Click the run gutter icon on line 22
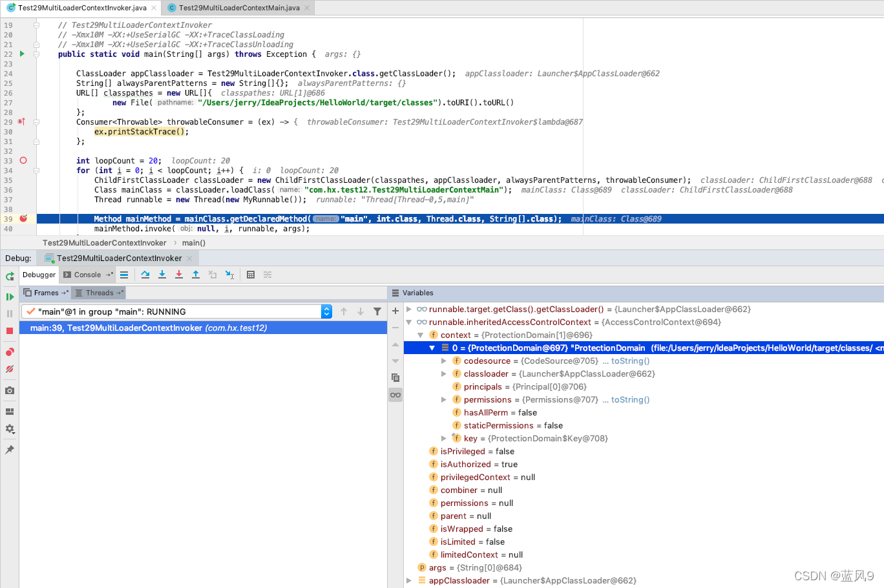This screenshot has width=884, height=588. [x=22, y=54]
